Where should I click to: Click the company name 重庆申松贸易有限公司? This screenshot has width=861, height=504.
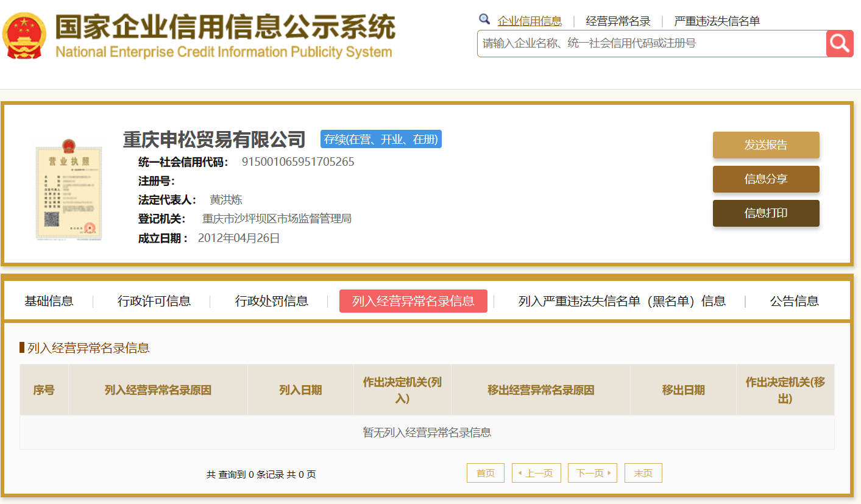pos(214,140)
